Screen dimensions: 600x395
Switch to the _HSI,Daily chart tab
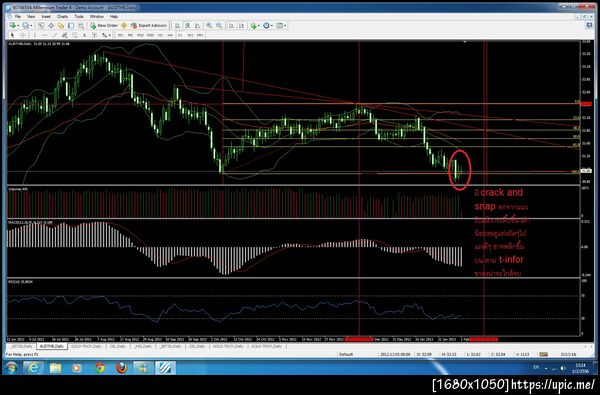[143, 346]
